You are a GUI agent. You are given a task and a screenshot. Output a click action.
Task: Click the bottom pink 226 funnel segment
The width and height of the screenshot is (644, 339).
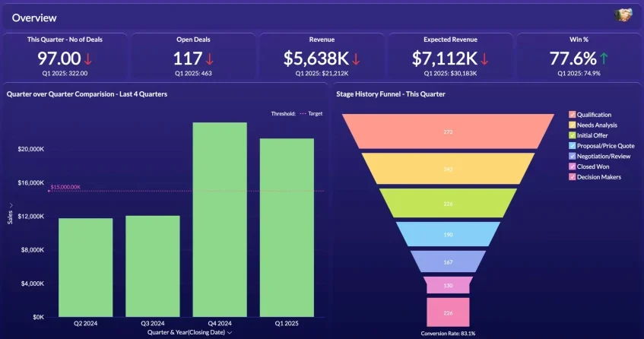448,312
